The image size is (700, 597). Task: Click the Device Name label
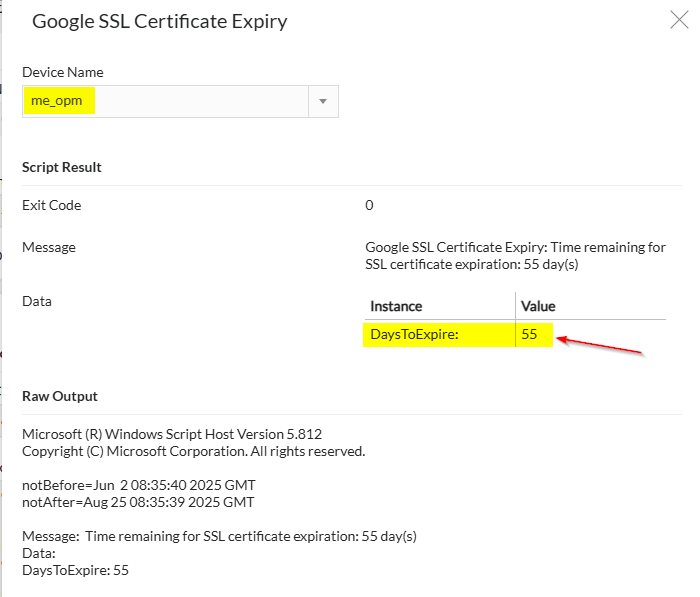coord(63,72)
